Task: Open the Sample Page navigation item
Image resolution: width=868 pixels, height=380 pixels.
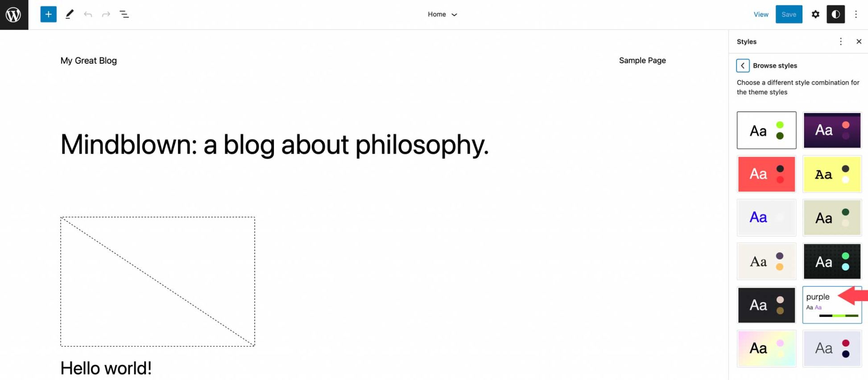Action: click(642, 60)
